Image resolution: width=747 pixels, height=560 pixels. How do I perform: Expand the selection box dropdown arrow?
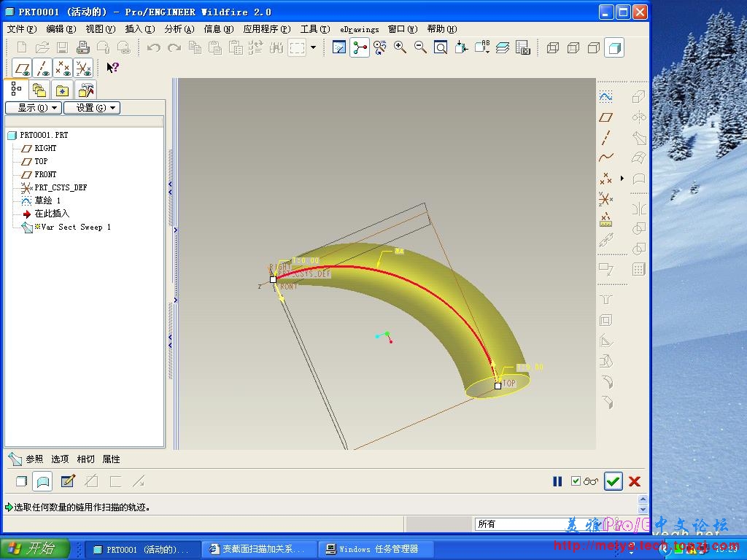point(314,47)
